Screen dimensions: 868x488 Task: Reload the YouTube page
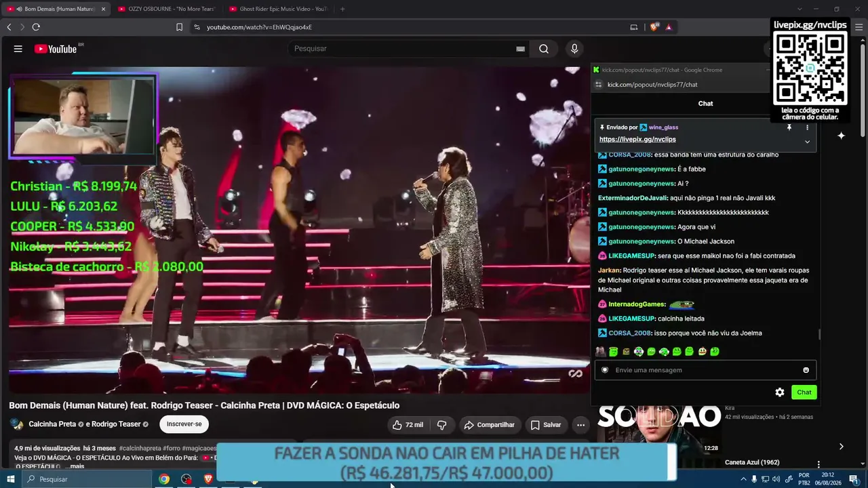click(36, 27)
